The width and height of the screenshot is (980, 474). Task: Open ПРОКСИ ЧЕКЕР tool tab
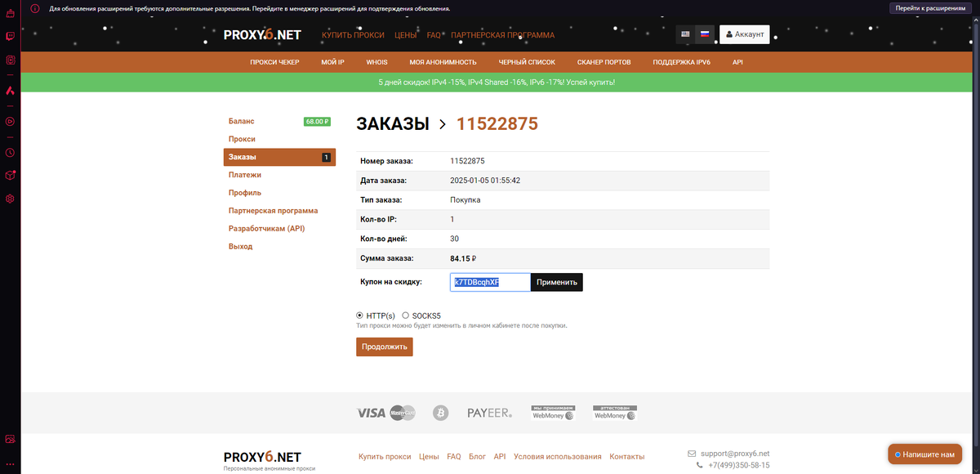click(274, 62)
